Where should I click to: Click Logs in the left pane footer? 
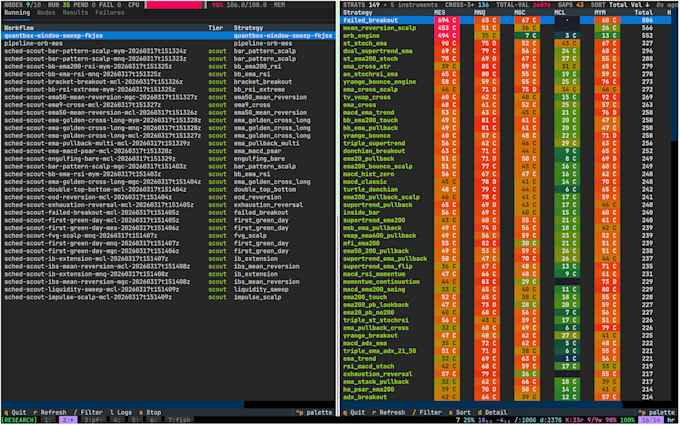121,412
